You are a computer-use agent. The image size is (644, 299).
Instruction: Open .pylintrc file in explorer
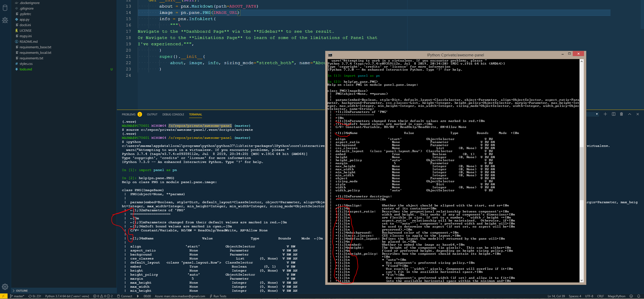(x=25, y=14)
